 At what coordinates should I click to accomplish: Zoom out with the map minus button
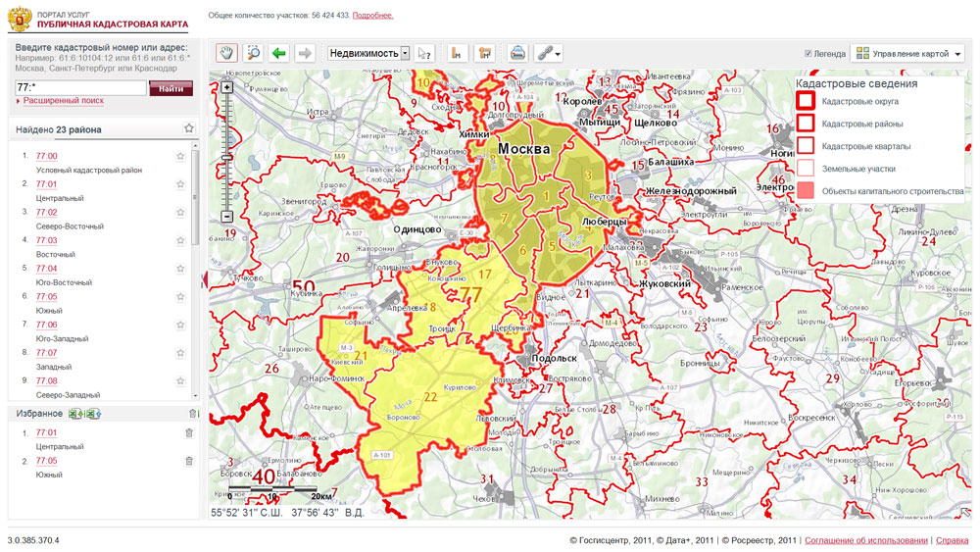click(227, 217)
